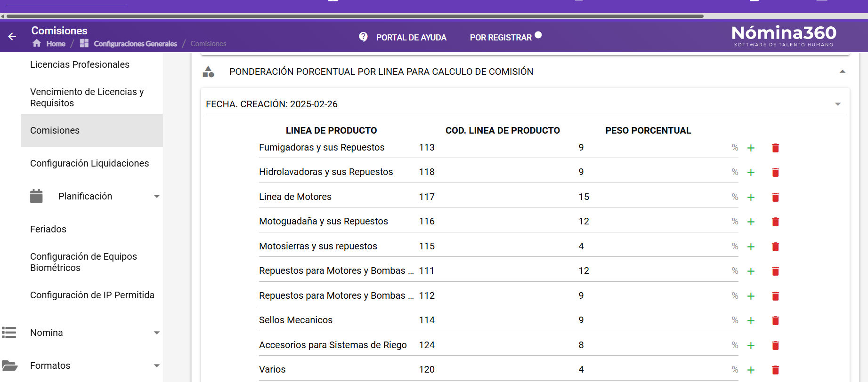868x382 pixels.
Task: Click the Comisiones breadcrumb text
Action: [208, 44]
